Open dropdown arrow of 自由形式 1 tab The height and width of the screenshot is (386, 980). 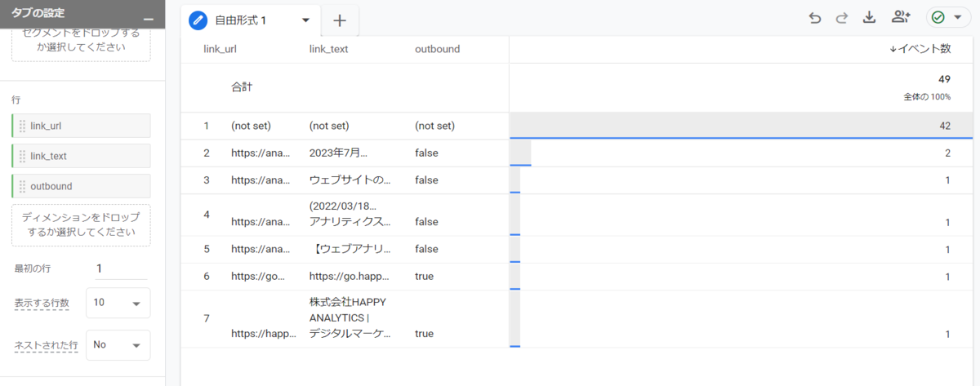coord(305,20)
